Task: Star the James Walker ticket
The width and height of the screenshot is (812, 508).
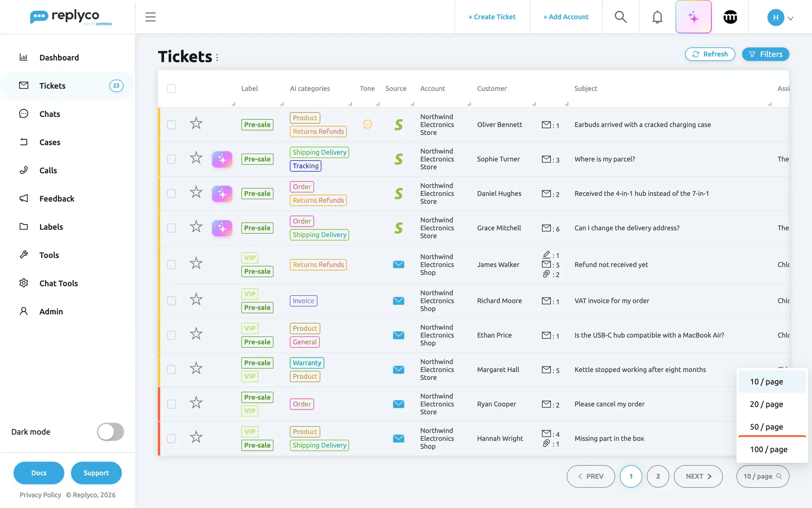Action: tap(196, 263)
